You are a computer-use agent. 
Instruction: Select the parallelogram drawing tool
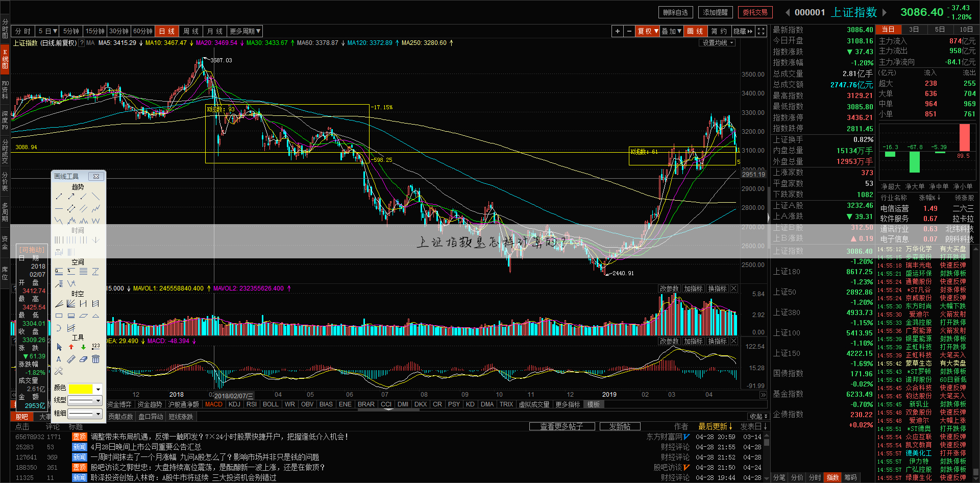pos(83,316)
